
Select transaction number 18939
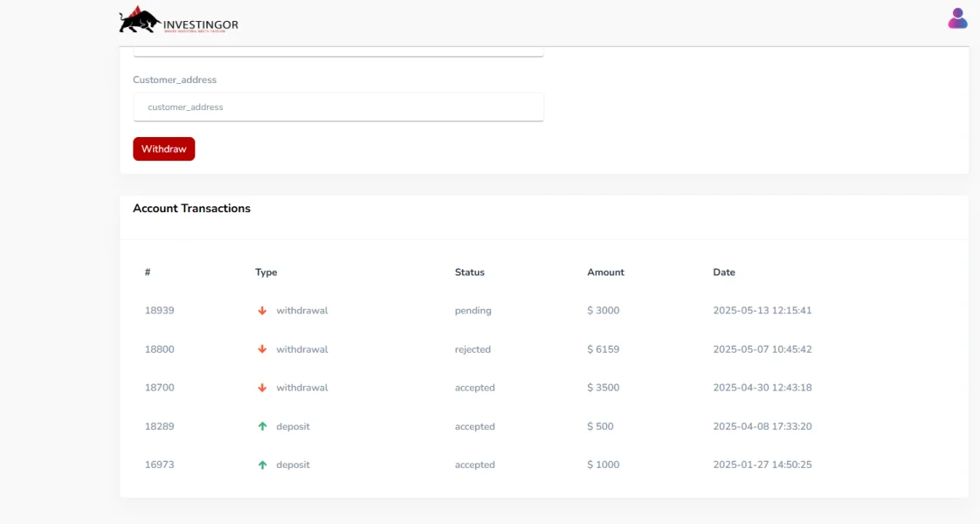pyautogui.click(x=160, y=311)
